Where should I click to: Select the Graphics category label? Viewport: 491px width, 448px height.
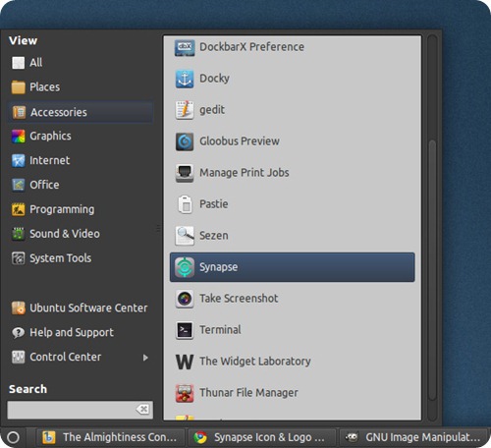pos(50,137)
